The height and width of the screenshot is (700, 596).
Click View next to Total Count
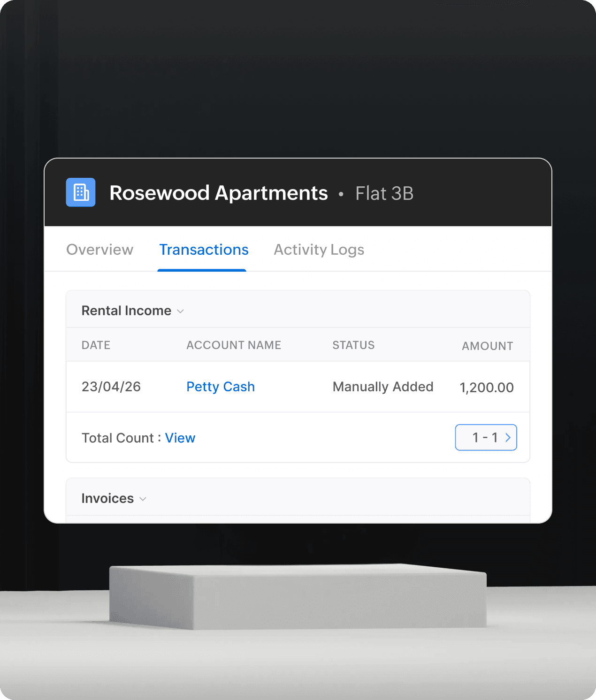click(180, 438)
